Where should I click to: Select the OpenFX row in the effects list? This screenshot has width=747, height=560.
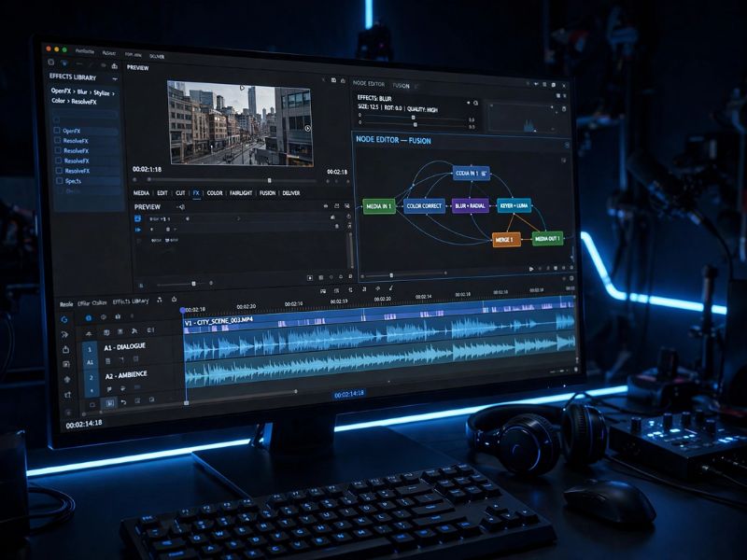(86, 131)
